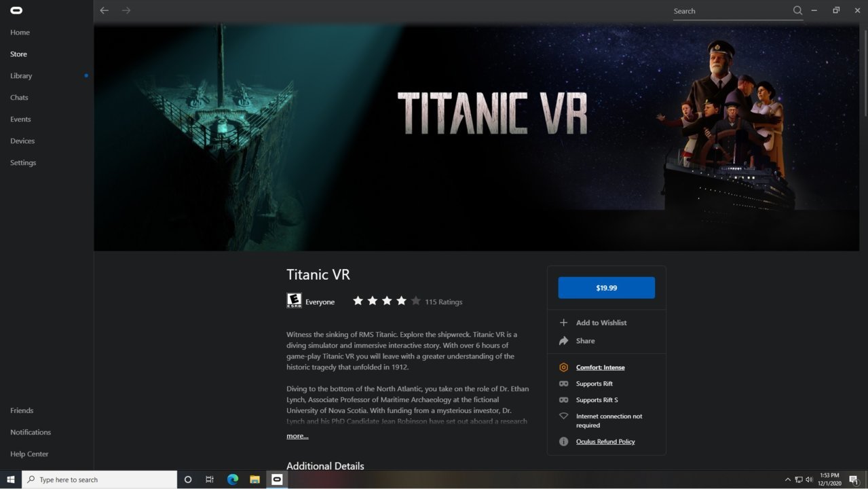The height and width of the screenshot is (489, 868).
Task: Go back with the back arrow
Action: pos(104,10)
